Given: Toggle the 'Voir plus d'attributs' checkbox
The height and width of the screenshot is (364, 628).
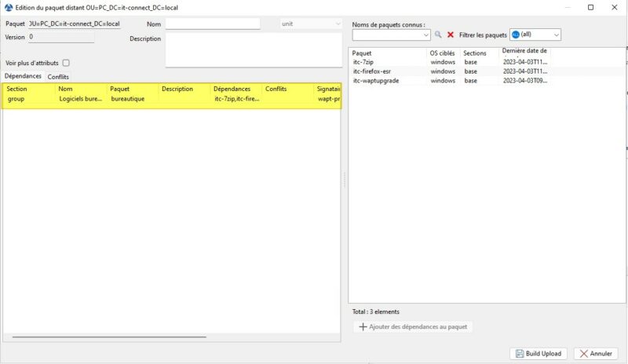Looking at the screenshot, I should (66, 63).
